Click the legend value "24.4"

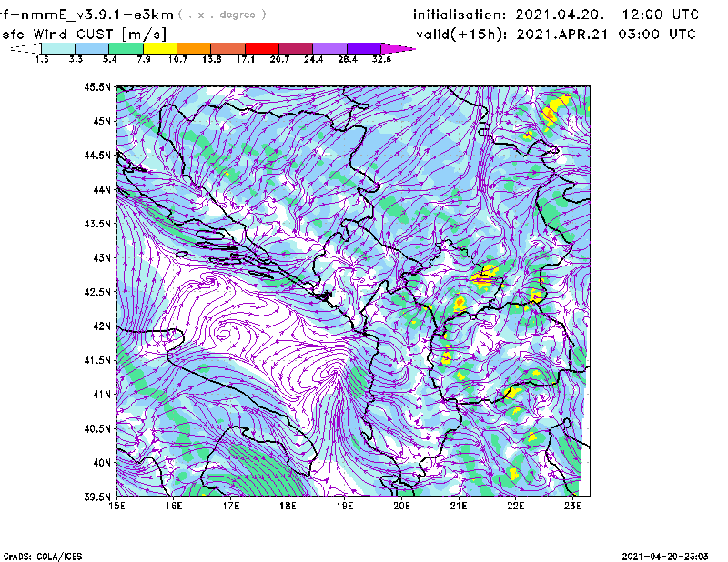click(313, 59)
